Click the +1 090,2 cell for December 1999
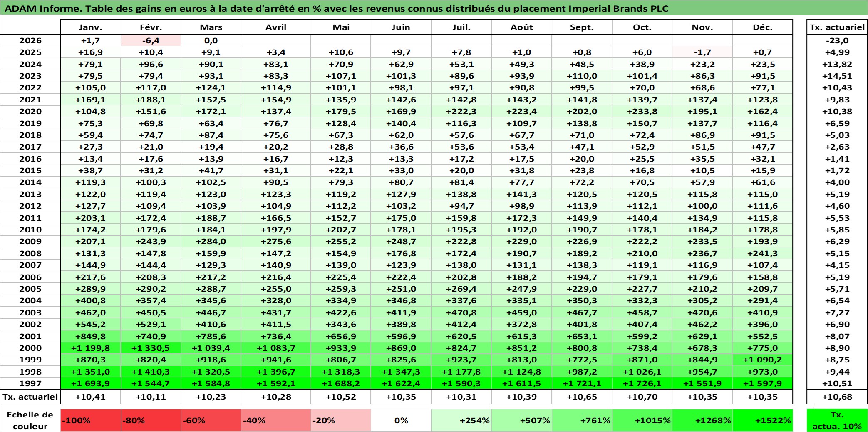The image size is (868, 432). click(763, 360)
